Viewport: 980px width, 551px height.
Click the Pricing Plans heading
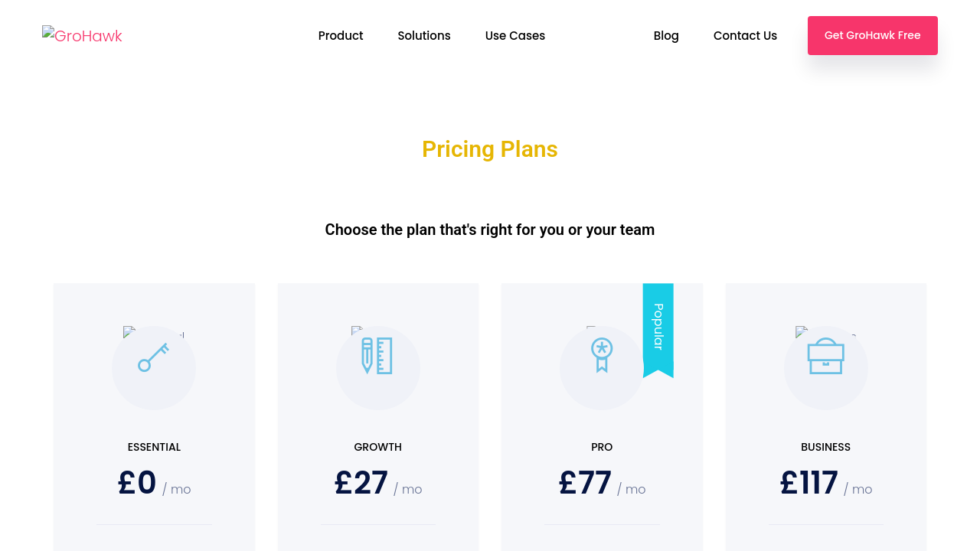point(490,149)
